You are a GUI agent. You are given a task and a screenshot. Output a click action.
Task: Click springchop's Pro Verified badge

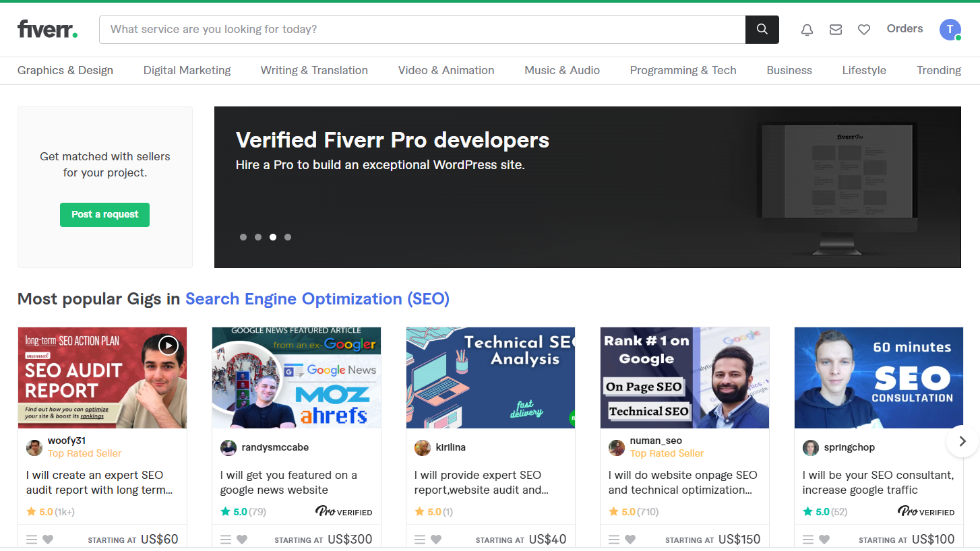tap(926, 512)
